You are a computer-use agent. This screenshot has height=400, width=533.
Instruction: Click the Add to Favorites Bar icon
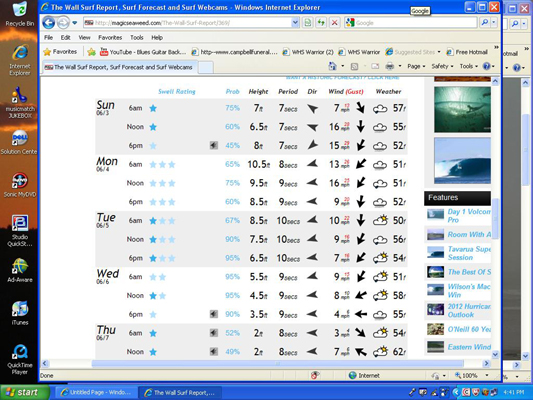click(x=91, y=52)
